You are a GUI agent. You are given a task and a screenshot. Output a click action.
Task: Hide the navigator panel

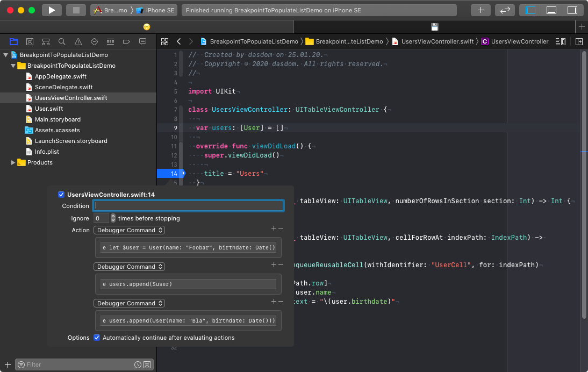[x=530, y=10]
